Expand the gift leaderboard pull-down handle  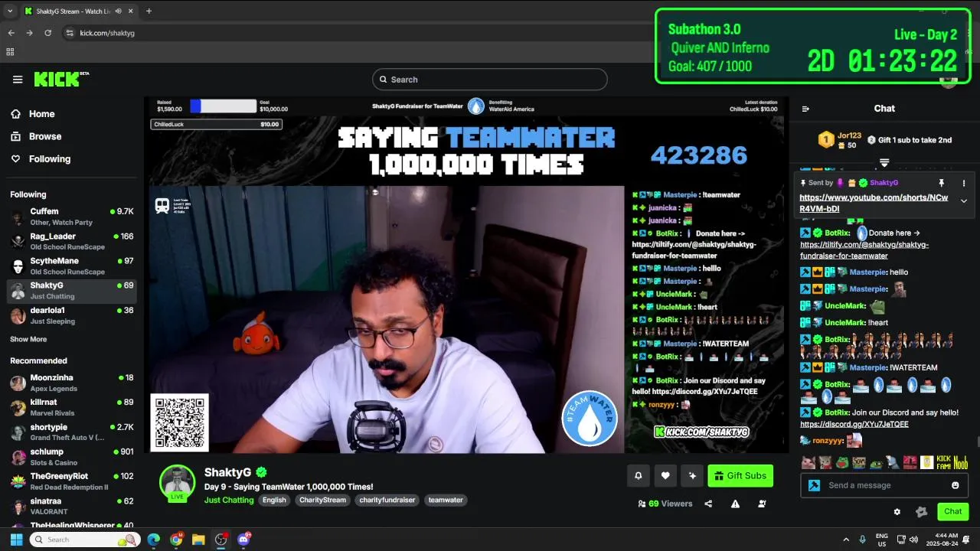click(x=884, y=162)
